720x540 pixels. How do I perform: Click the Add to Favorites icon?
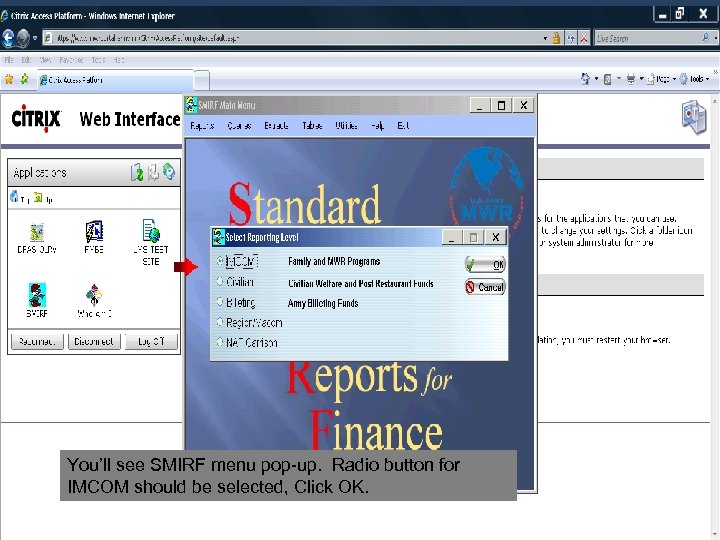coord(24,79)
